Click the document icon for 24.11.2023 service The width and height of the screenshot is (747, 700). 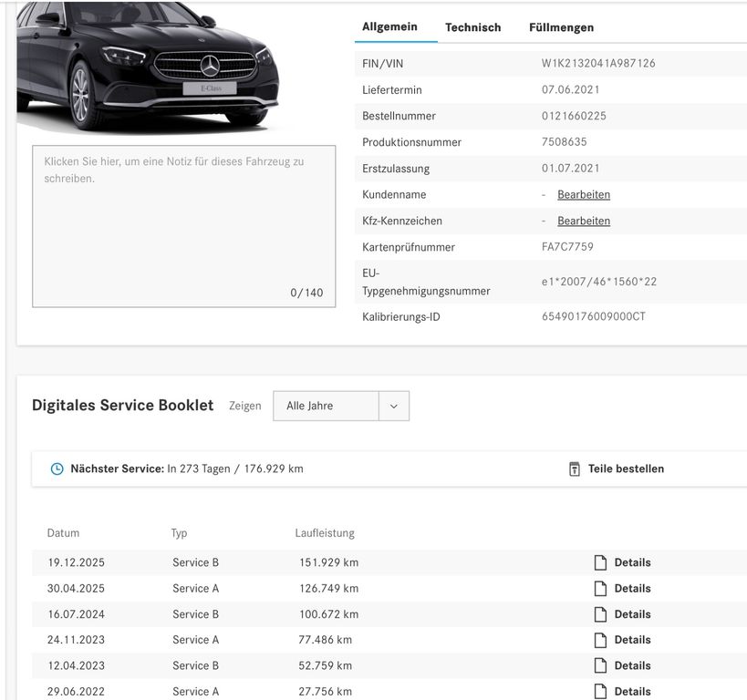click(600, 640)
